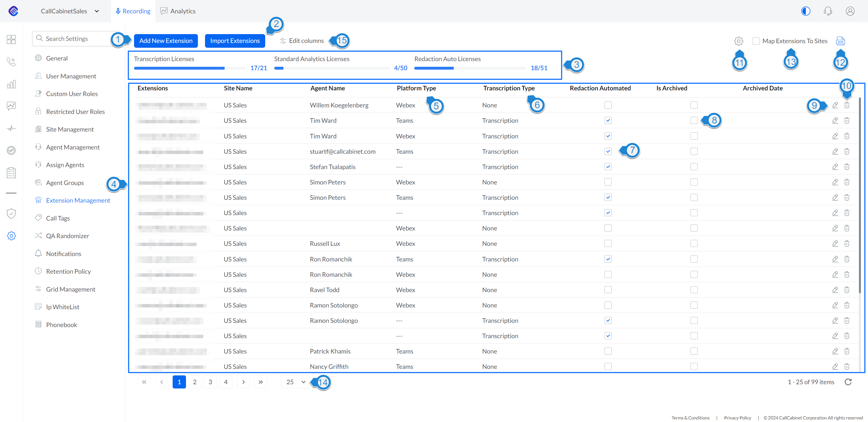This screenshot has width=868, height=422.
Task: Check Redaction Automated for Willem Koegelenberg
Action: click(608, 105)
